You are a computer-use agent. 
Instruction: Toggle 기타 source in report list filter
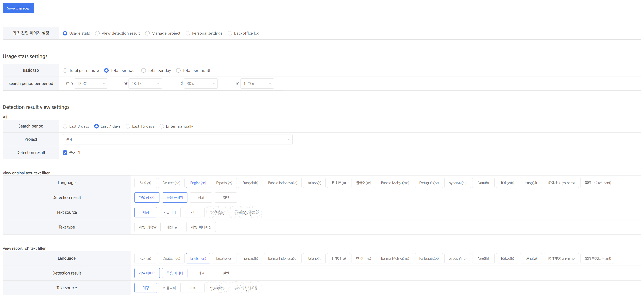[x=193, y=288]
